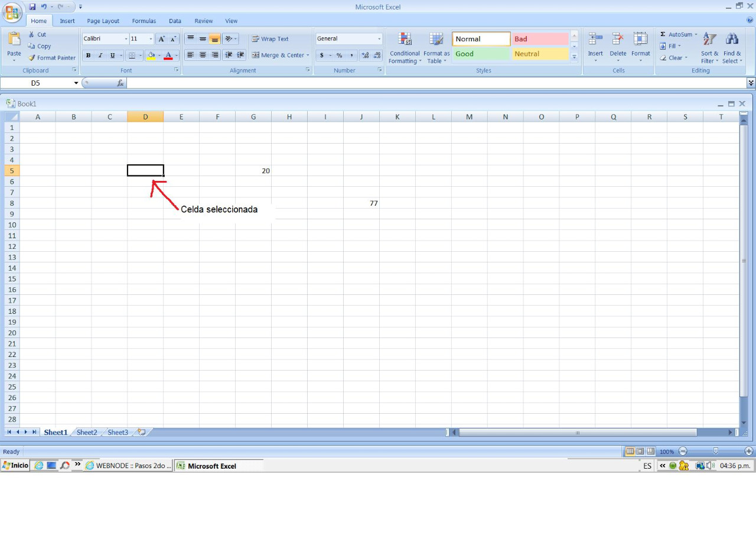Expand the General number format dropdown
Screen dimensions: 756x555
coord(379,39)
